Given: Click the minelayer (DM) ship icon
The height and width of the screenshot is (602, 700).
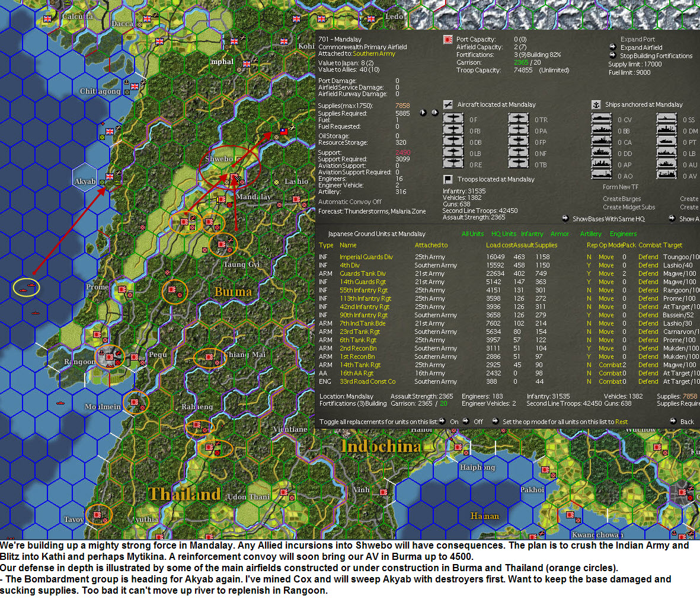Looking at the screenshot, I should point(667,130).
